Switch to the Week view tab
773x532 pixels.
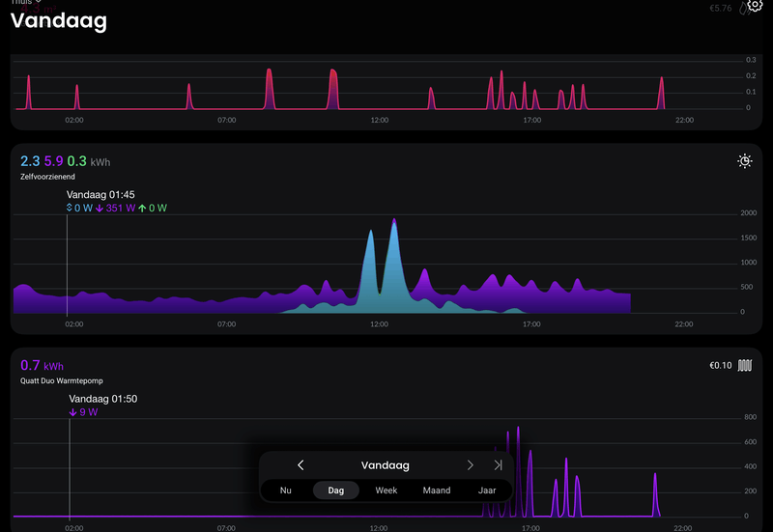[x=386, y=490]
